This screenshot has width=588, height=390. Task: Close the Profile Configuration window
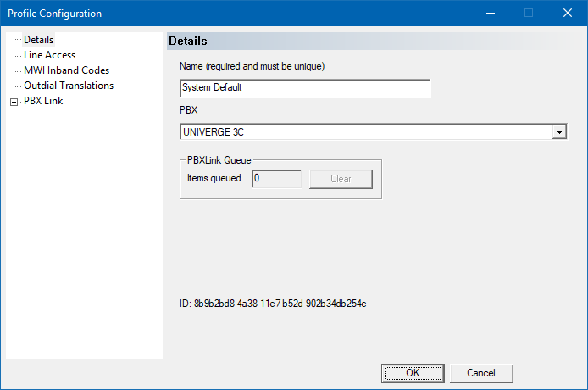(x=568, y=13)
